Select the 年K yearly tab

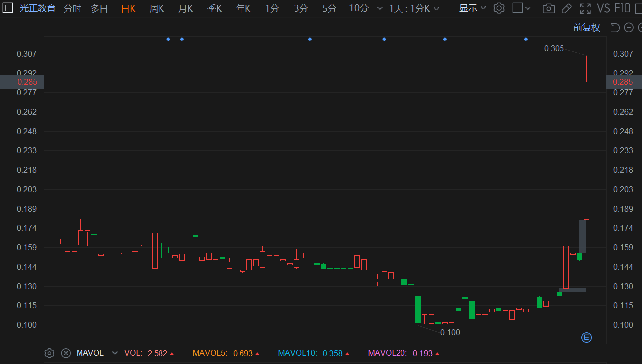pyautogui.click(x=243, y=8)
